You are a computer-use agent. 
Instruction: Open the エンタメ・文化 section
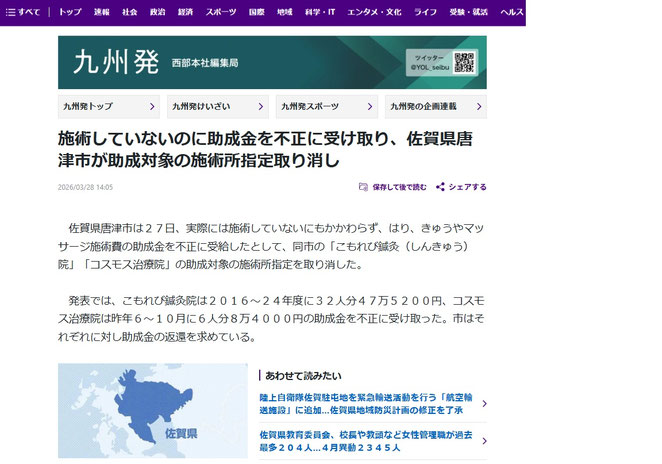coord(374,12)
